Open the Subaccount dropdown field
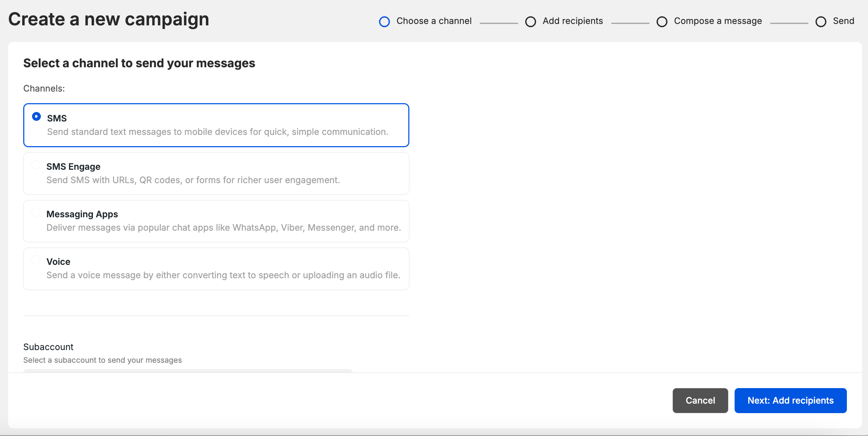The image size is (868, 436). click(188, 370)
